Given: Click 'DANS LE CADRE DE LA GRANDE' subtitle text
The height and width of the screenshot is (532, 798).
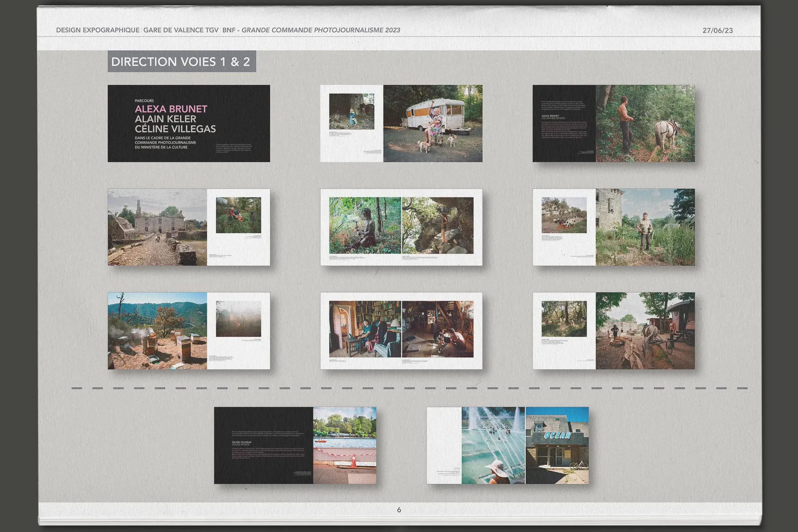Looking at the screenshot, I should tap(163, 138).
